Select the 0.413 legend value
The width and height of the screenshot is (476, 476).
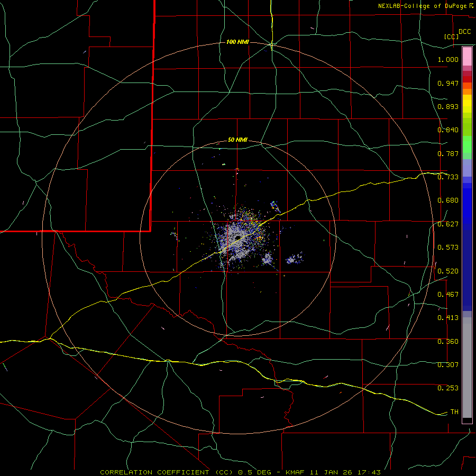(448, 318)
